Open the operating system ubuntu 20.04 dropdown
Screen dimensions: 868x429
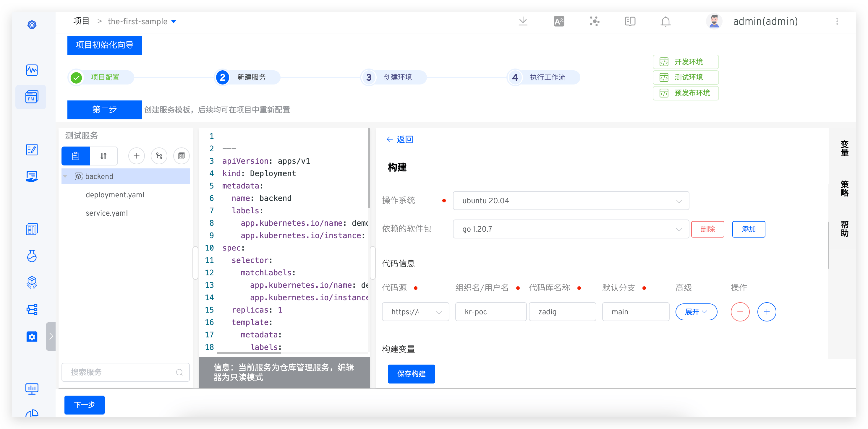click(x=571, y=201)
